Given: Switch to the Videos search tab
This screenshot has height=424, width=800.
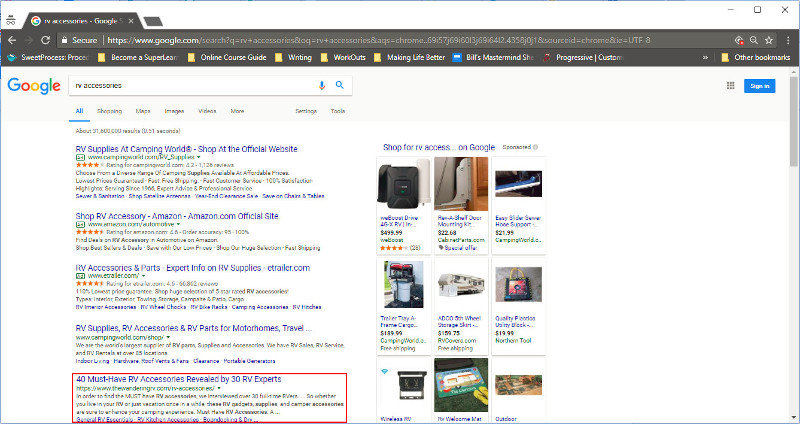Looking at the screenshot, I should pos(207,111).
